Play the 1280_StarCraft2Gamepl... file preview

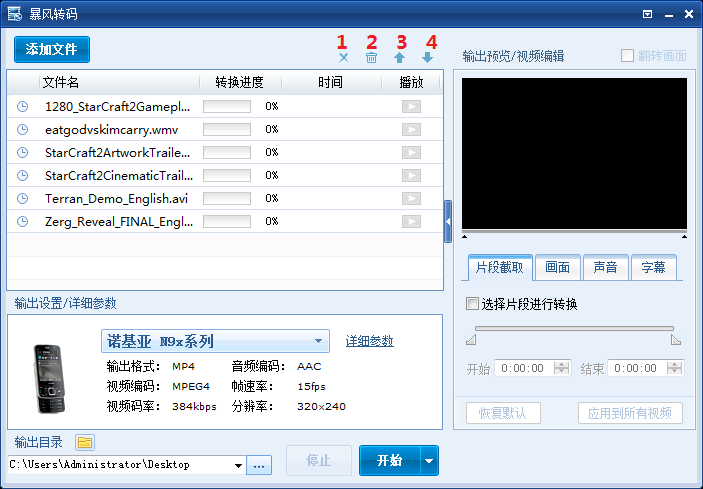[x=411, y=106]
